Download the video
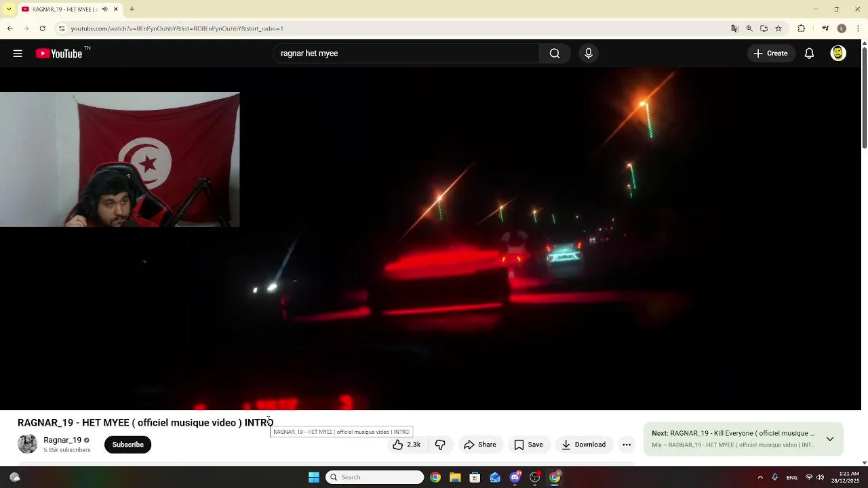The height and width of the screenshot is (488, 868). 584,445
